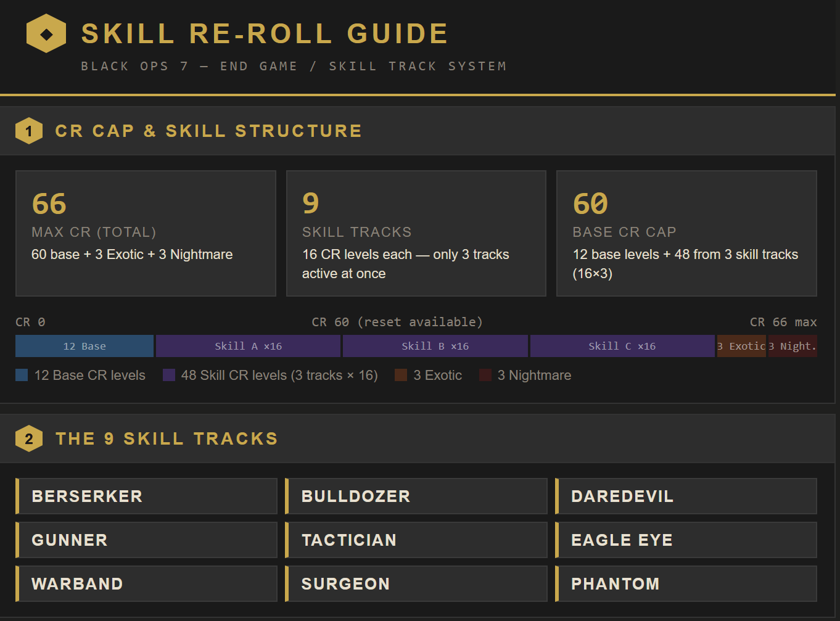The height and width of the screenshot is (621, 840).
Task: Click the section 2 hexagon badge
Action: pos(29,438)
